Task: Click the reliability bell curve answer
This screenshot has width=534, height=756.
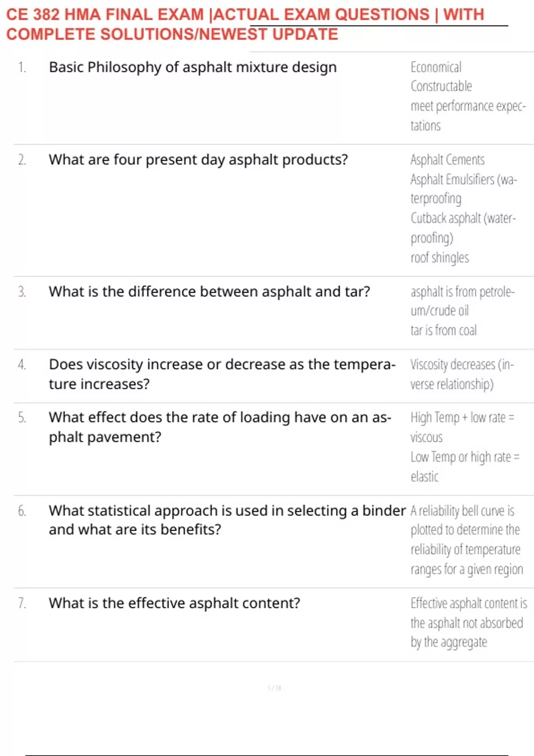Action: coord(466,540)
